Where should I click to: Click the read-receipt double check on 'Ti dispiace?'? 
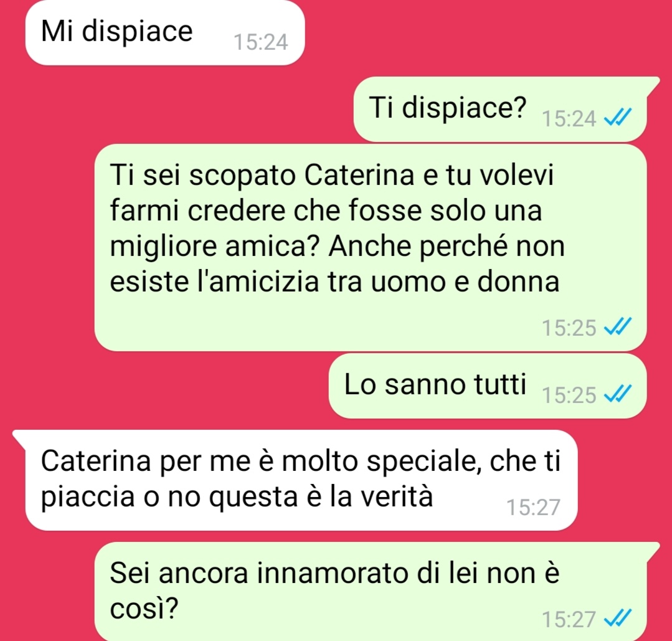tap(618, 117)
